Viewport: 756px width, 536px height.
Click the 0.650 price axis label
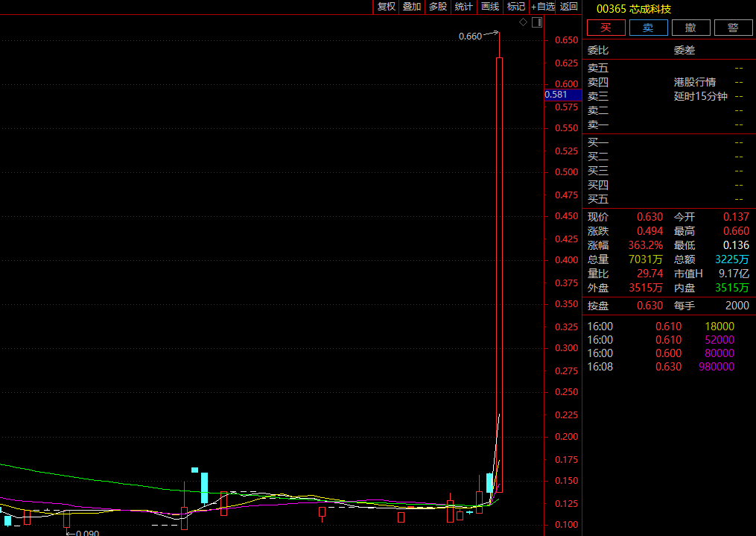pyautogui.click(x=567, y=40)
